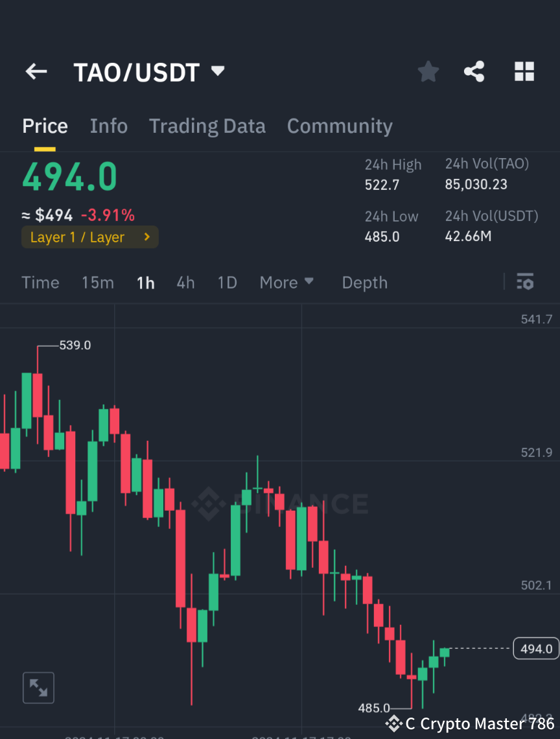
Task: Open the apps grid icon top right
Action: [x=524, y=71]
